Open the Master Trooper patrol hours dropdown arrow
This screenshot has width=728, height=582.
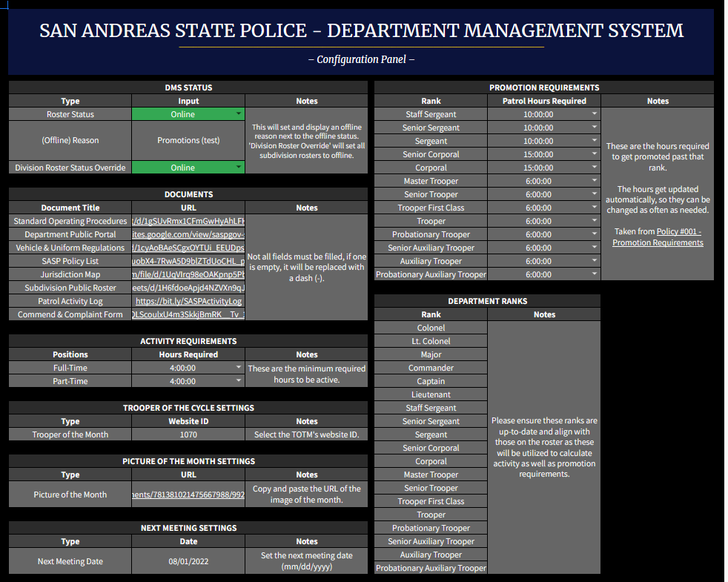click(x=595, y=181)
